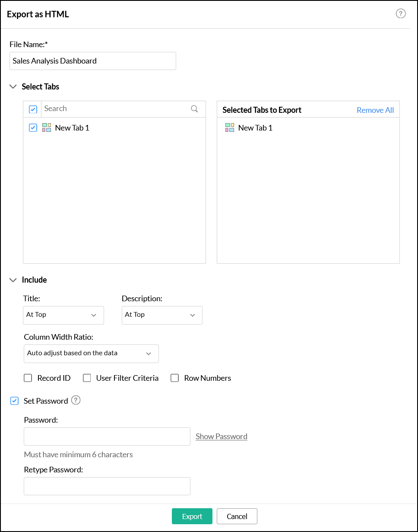Toggle the select-all tabs checkbox
This screenshot has height=532, width=418.
(33, 109)
